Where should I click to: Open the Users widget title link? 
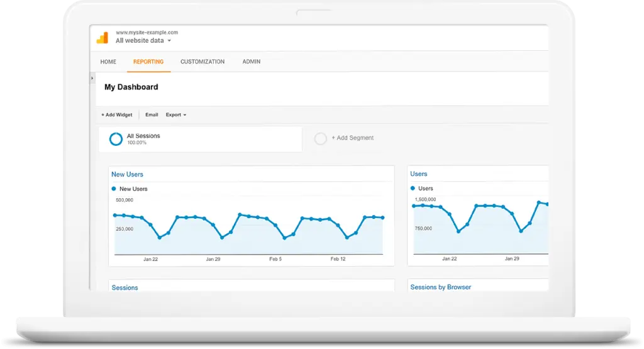coord(418,174)
